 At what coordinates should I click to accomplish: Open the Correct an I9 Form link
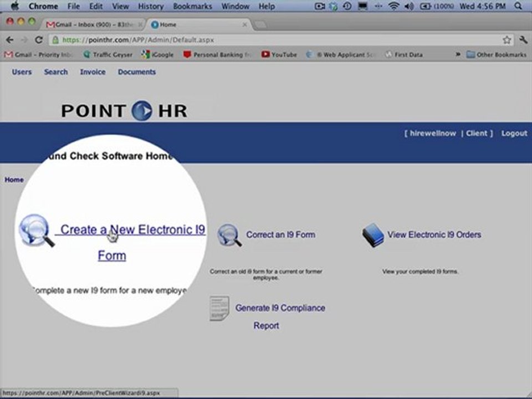pyautogui.click(x=280, y=234)
